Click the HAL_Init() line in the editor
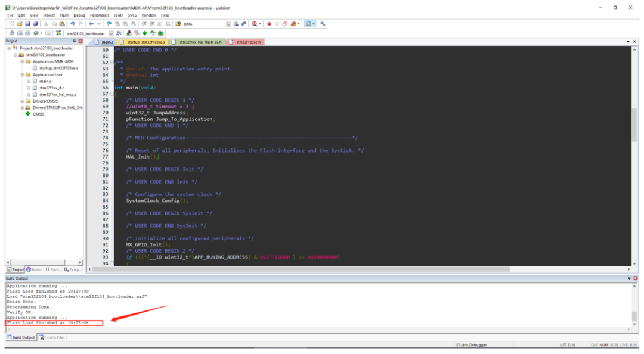The width and height of the screenshot is (644, 354). pyautogui.click(x=142, y=157)
